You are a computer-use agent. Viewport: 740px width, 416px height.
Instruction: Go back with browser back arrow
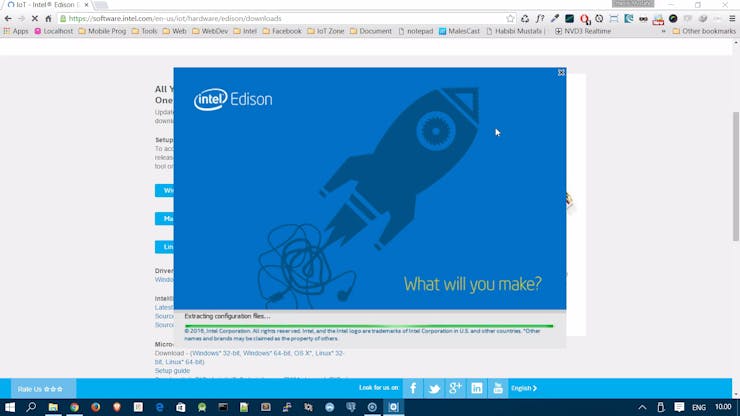(x=8, y=18)
